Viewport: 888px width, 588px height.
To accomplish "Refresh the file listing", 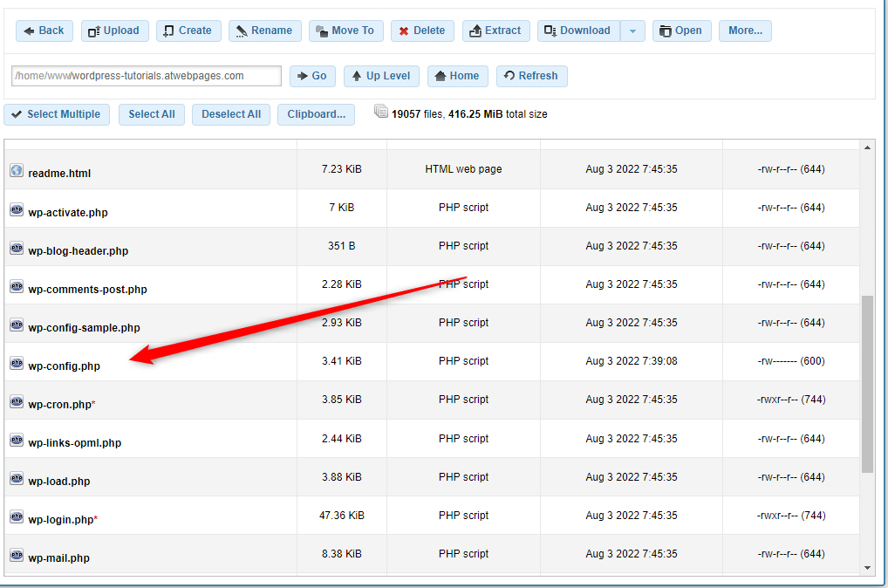I will click(x=532, y=76).
